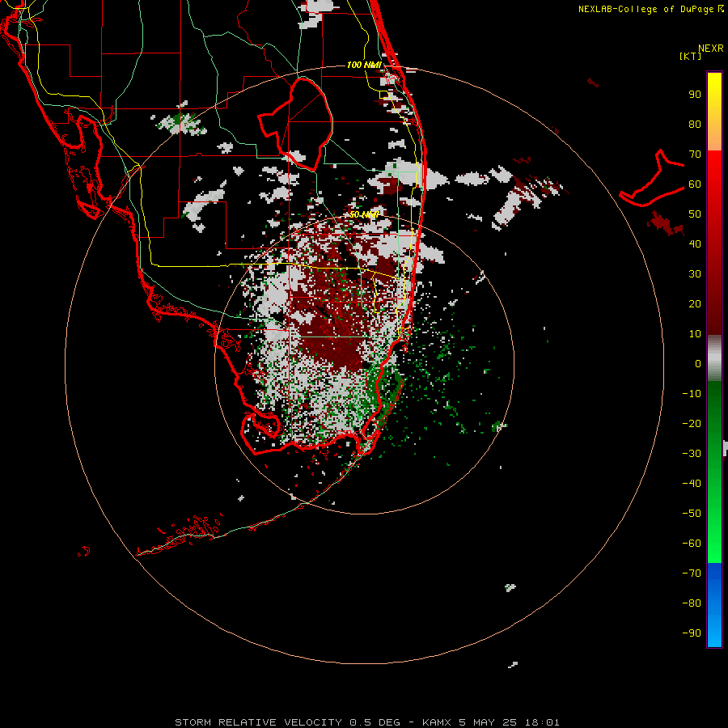Pick the -30 knot scale label

692,454
